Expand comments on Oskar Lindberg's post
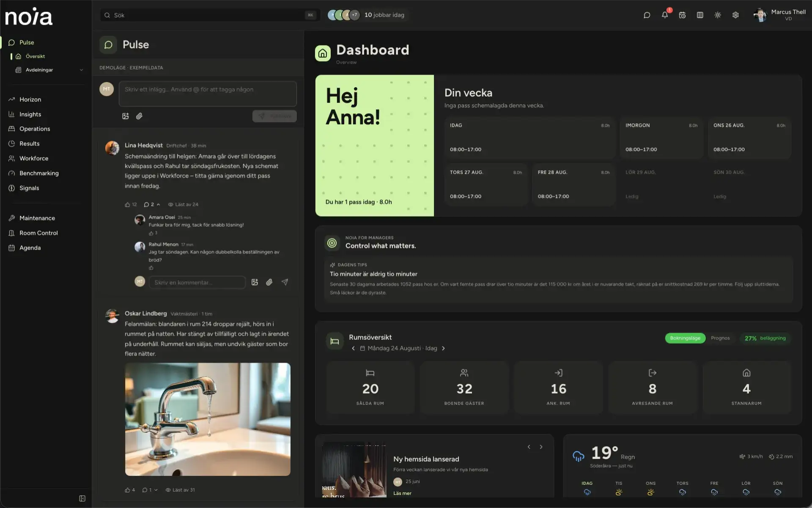The height and width of the screenshot is (508, 812). pos(150,490)
